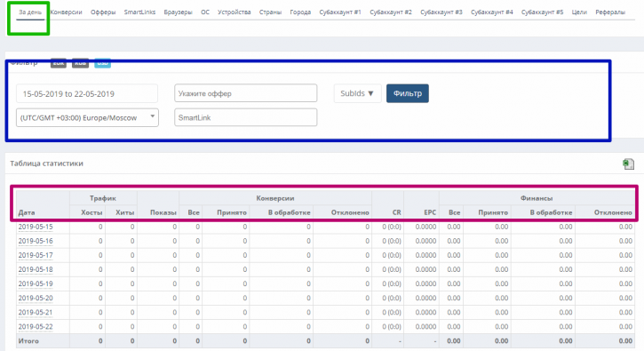Viewport: 644px width, 351px height.
Task: Open the 2019-05-19 date link
Action: click(36, 284)
